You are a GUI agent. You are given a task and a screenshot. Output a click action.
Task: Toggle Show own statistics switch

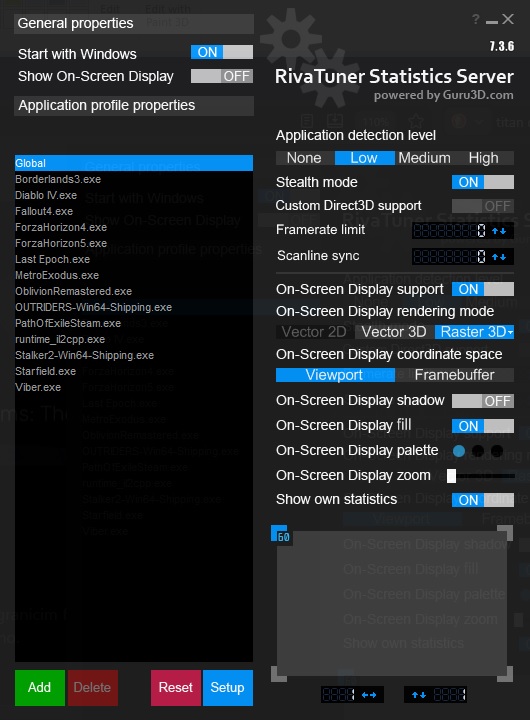483,500
